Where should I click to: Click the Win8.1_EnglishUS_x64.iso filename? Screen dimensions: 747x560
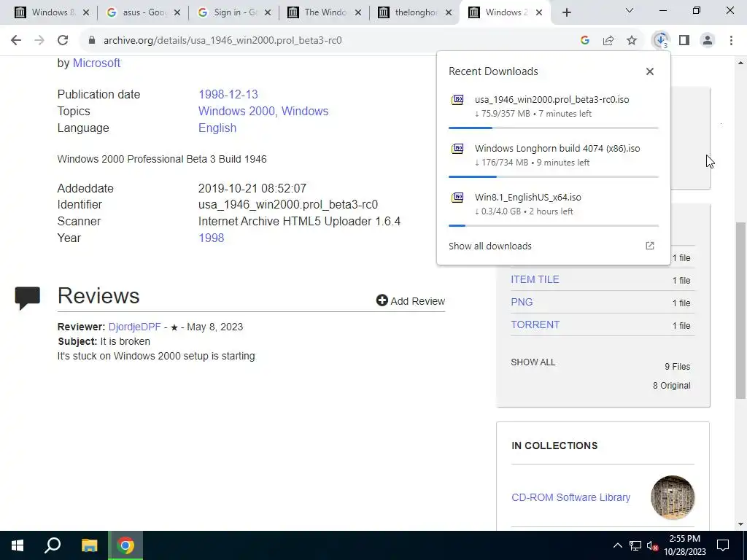[x=528, y=197]
